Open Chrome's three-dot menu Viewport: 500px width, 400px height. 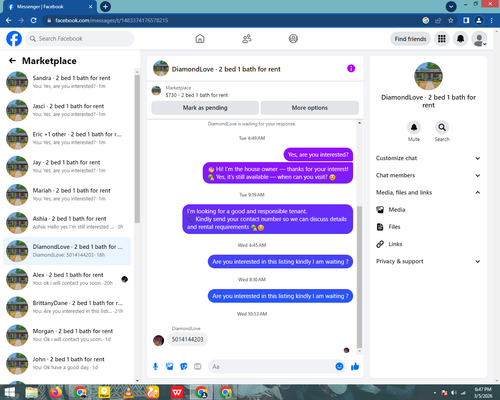[491, 20]
